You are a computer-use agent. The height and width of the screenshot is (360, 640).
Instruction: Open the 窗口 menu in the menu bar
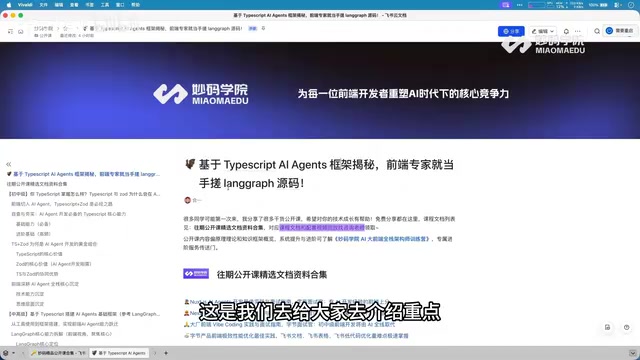(x=120, y=5)
